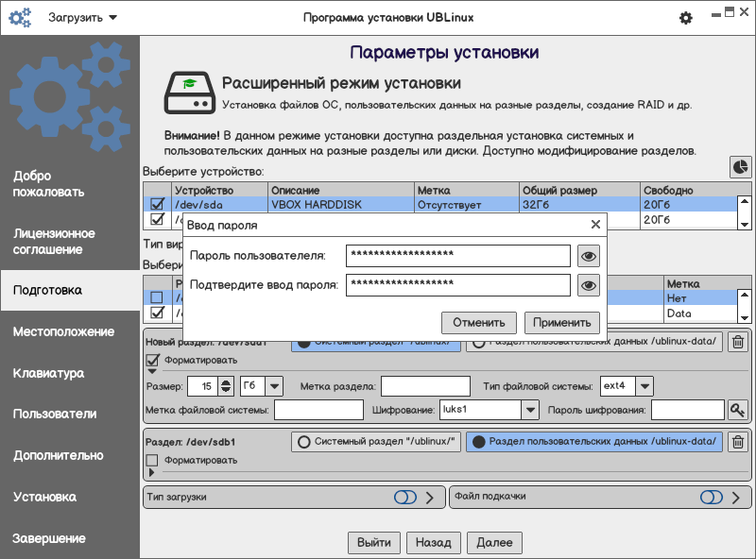
Task: Delete the new /dev/sda1 partition
Action: click(x=738, y=343)
